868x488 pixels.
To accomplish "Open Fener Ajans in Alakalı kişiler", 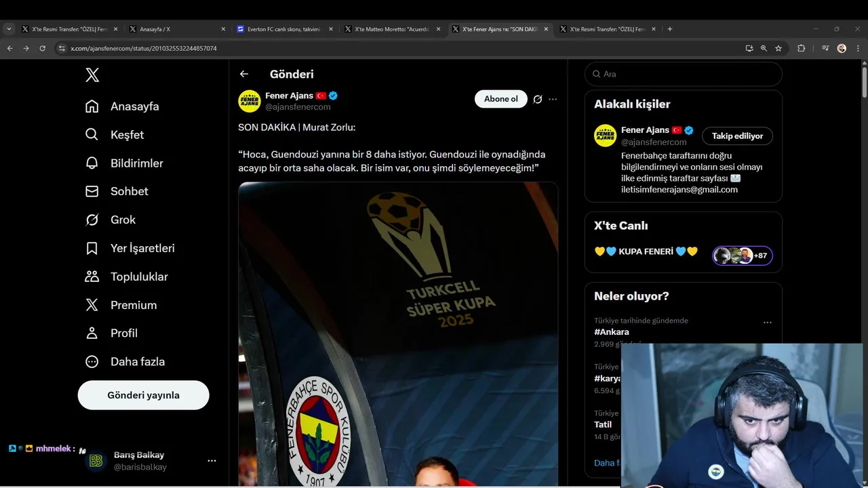I will click(x=644, y=130).
